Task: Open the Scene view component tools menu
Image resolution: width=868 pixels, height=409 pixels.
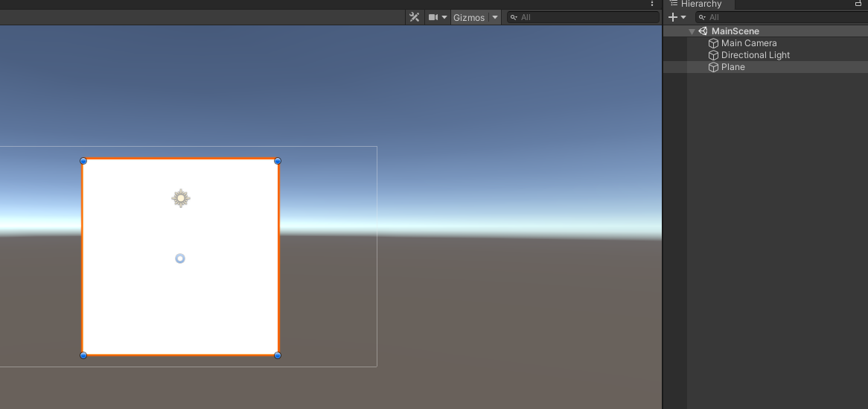Action: [414, 17]
